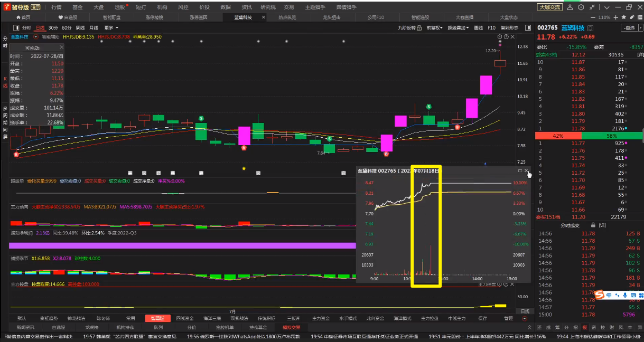Click the red circle icon right of 管理
Screen dimensions: 644x342
524,318
